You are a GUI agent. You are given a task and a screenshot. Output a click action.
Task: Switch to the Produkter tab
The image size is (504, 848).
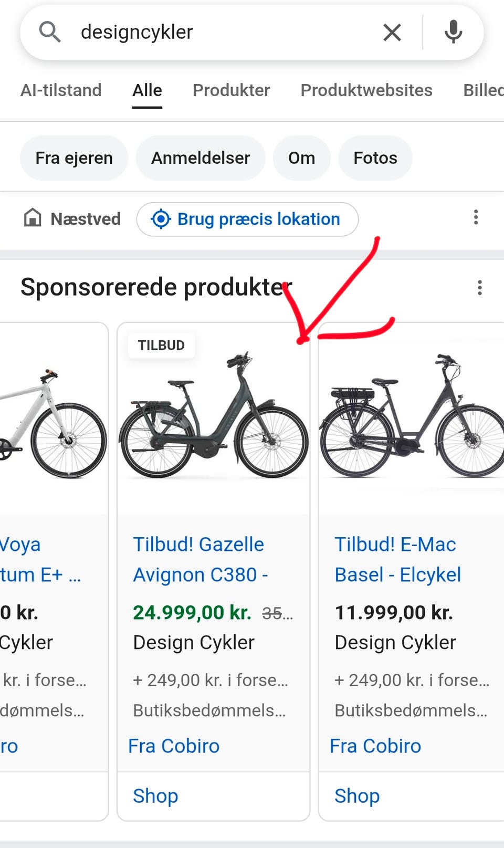(x=231, y=90)
